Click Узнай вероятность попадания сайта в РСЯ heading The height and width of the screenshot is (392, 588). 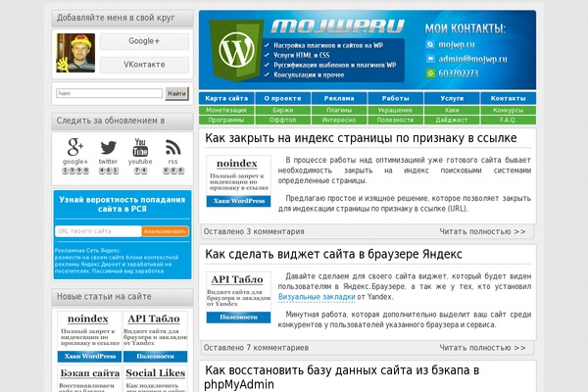[122, 204]
